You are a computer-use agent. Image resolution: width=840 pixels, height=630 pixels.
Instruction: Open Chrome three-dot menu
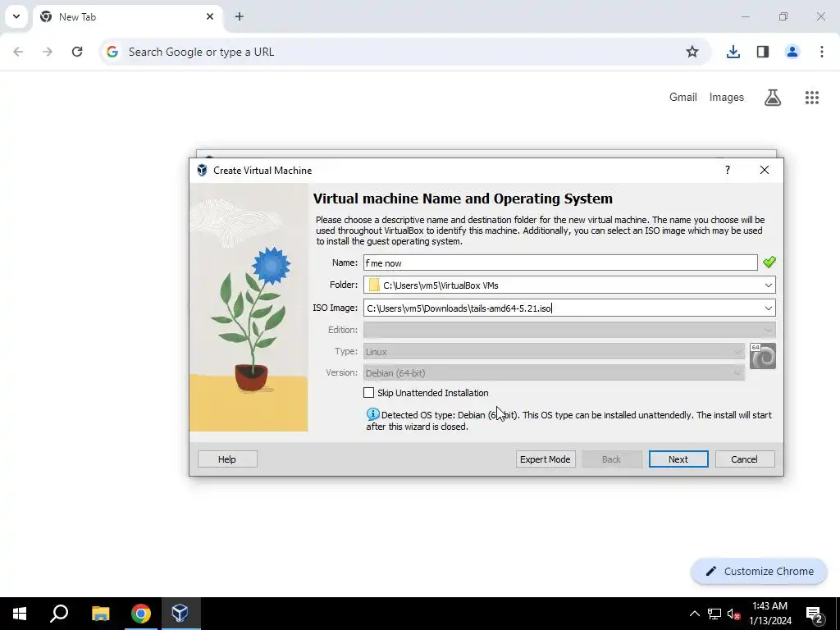822,52
